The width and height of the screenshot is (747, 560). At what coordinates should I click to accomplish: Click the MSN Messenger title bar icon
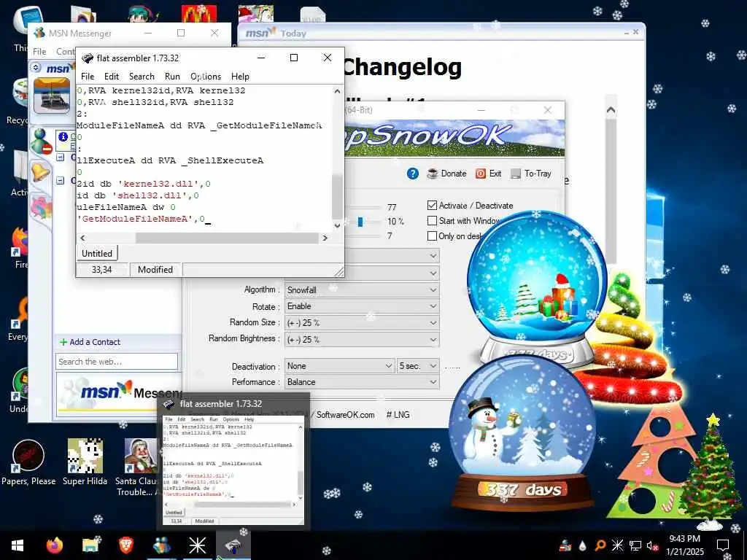(39, 33)
